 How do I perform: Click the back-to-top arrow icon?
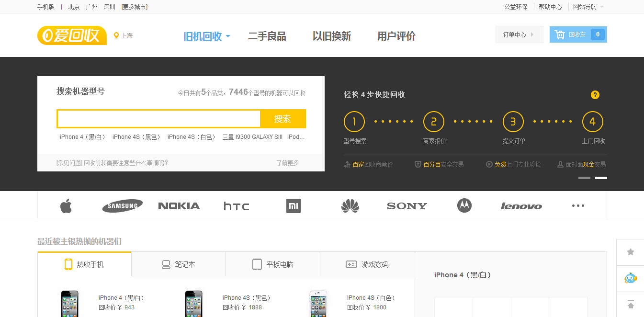[631, 304]
